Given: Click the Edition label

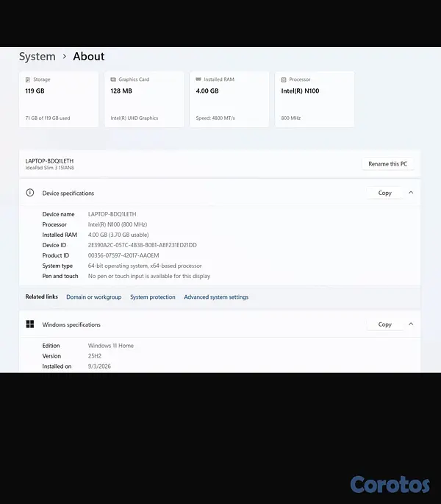Looking at the screenshot, I should 51,346.
